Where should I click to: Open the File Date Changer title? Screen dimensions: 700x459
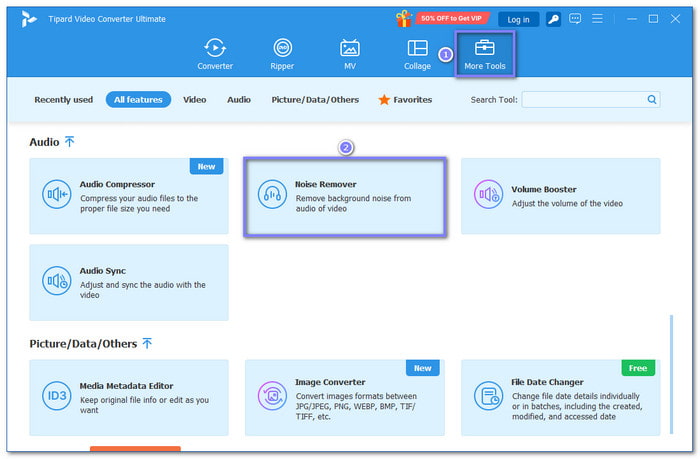tap(547, 382)
